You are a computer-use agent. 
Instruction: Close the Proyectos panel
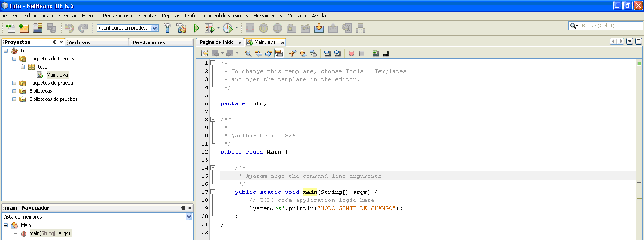(61, 42)
